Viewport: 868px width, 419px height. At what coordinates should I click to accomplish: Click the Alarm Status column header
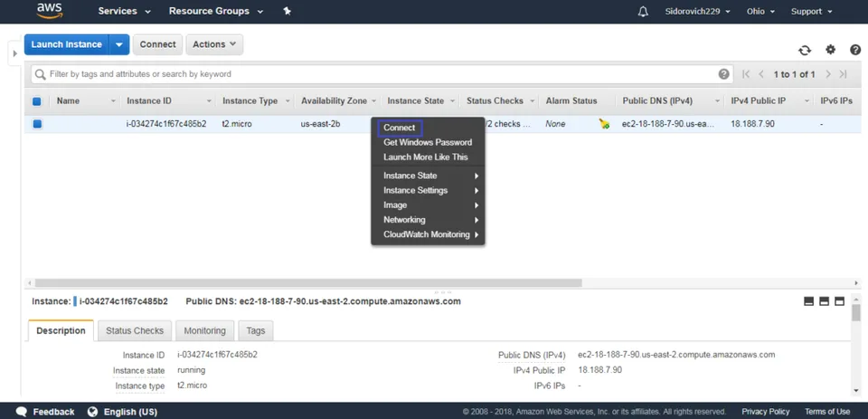(x=571, y=100)
